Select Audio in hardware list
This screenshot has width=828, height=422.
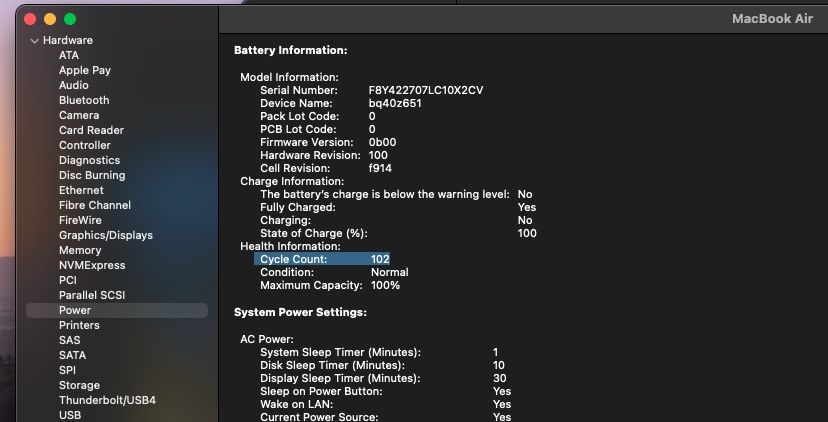click(x=74, y=85)
